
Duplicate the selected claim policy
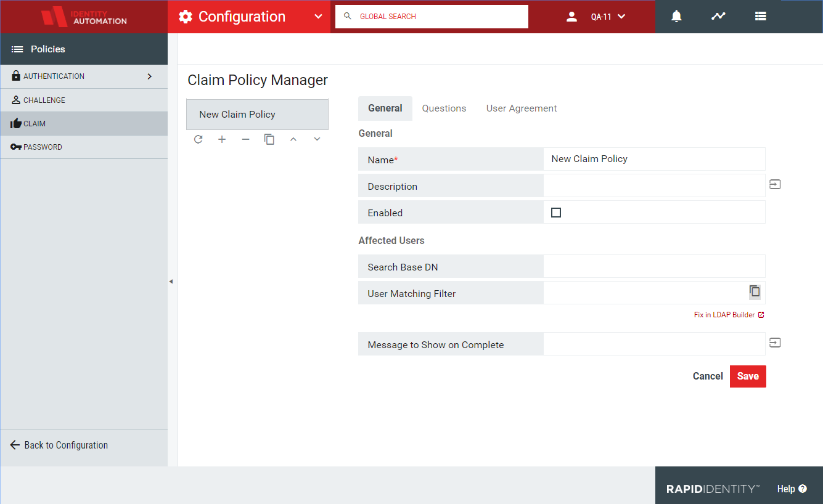[x=269, y=139]
